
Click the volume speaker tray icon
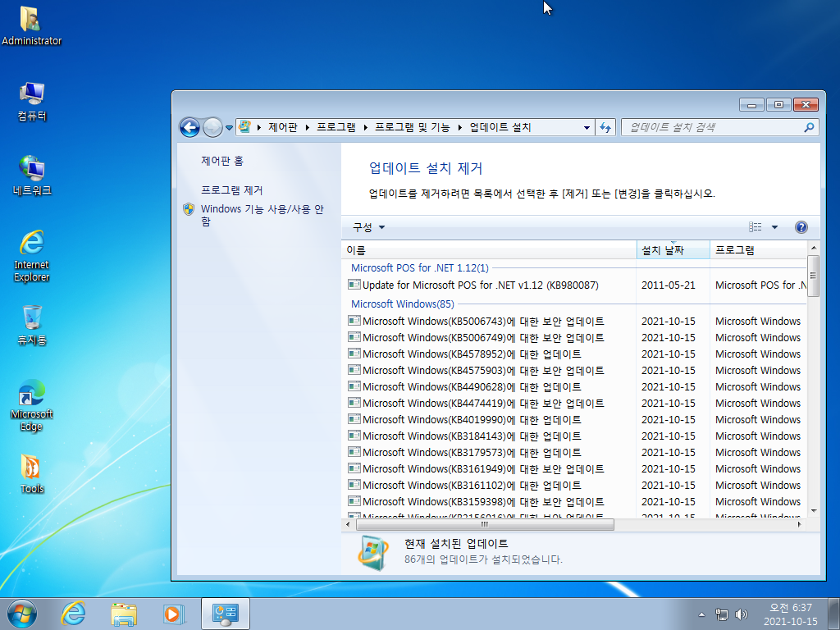[742, 614]
